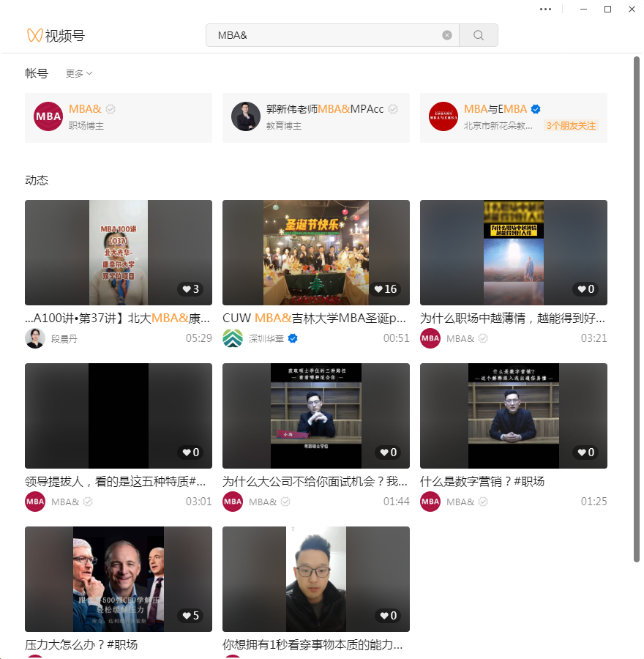
Task: Click 段晨丹 author avatar
Action: click(x=35, y=338)
